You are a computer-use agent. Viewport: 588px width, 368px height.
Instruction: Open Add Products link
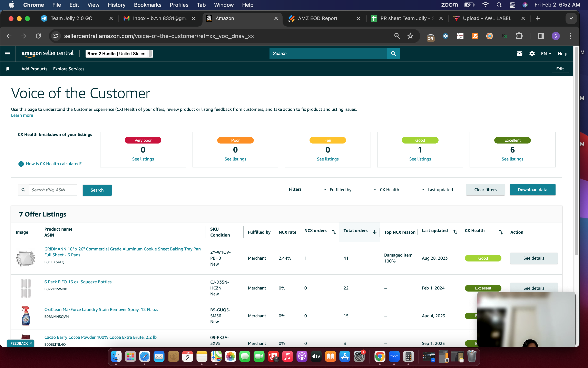tap(34, 69)
